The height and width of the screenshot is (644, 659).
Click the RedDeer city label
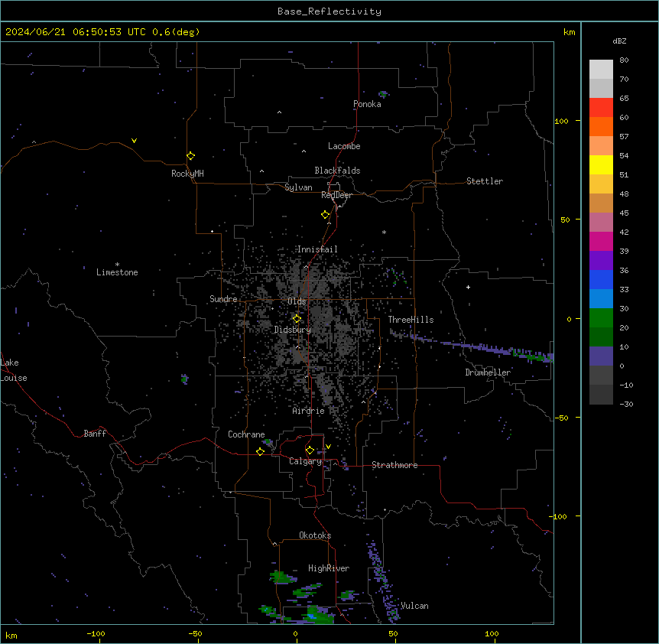336,195
